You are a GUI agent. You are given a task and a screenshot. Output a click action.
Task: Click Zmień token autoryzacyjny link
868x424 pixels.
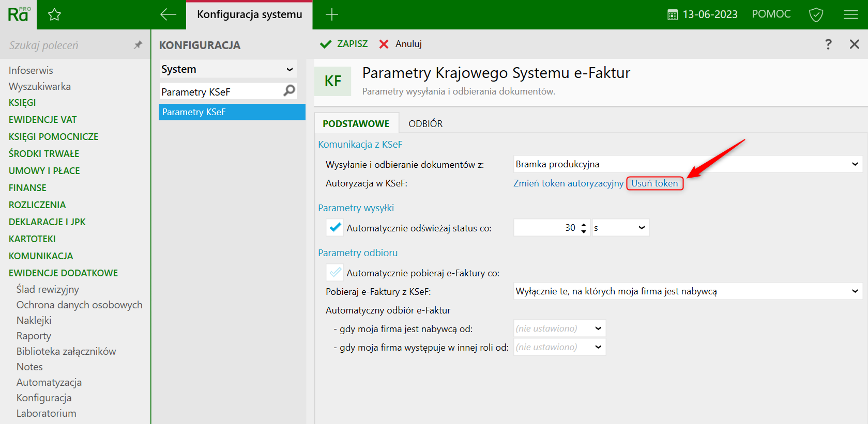coord(568,183)
